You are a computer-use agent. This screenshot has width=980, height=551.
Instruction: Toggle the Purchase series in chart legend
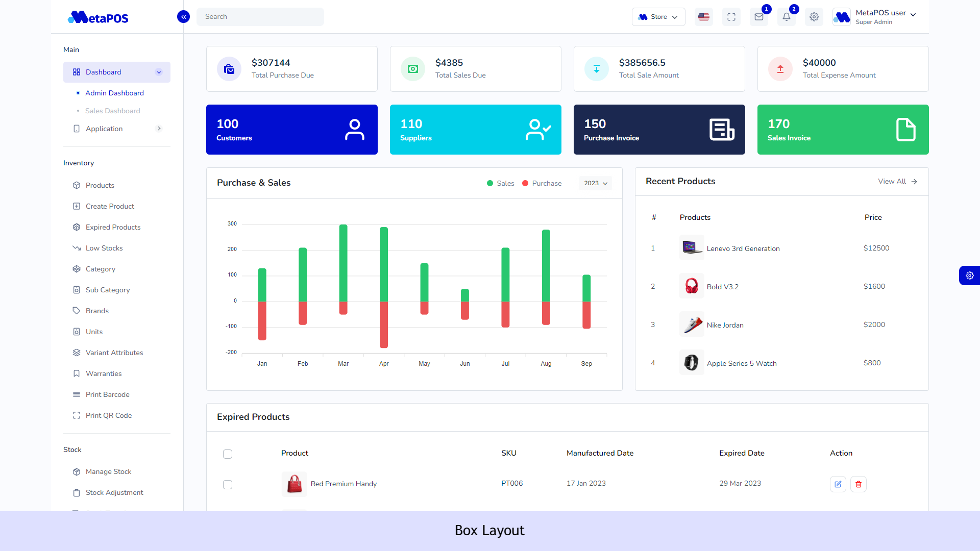tap(542, 183)
